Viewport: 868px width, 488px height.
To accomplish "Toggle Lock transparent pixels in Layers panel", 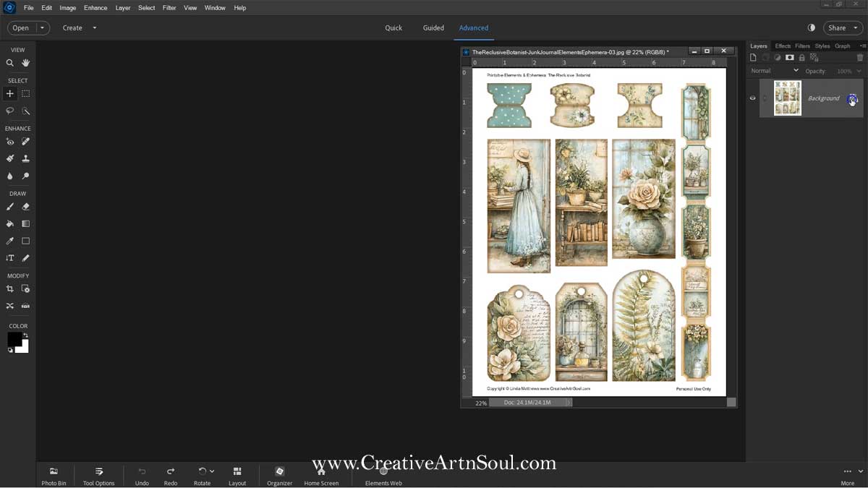I will (x=814, y=58).
